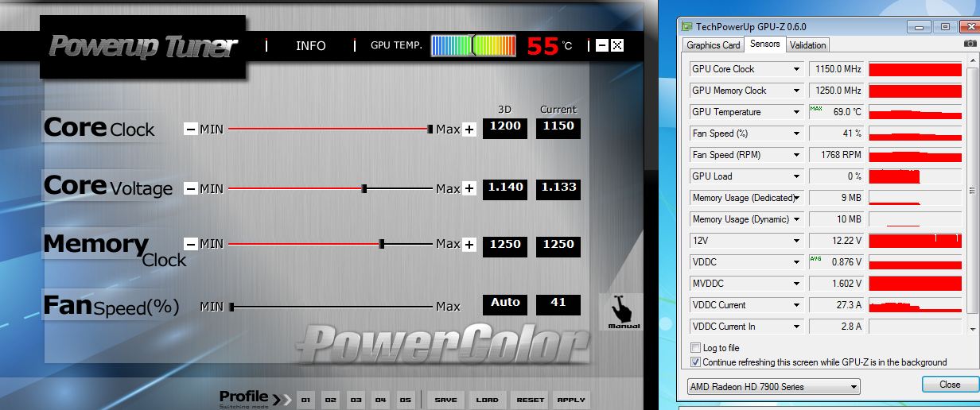Open the Memory Usage (Dynamic) dropdown
The height and width of the screenshot is (410, 980).
pyautogui.click(x=796, y=219)
